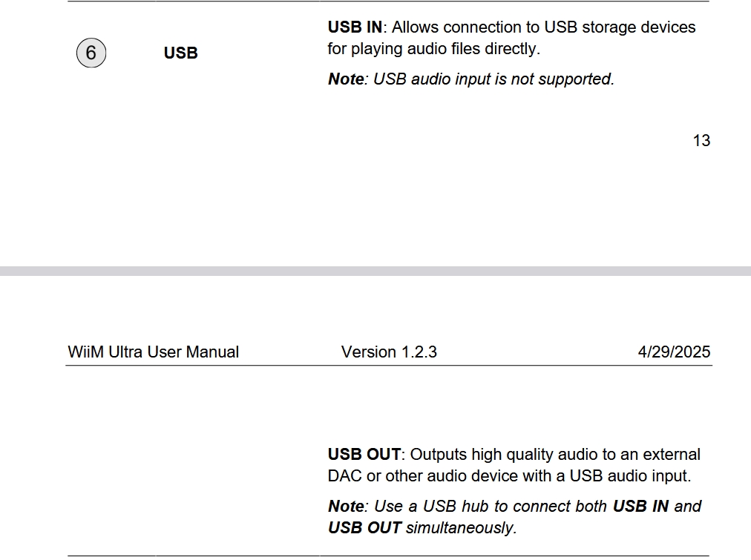
Task: Click the page number 13
Action: tap(701, 140)
